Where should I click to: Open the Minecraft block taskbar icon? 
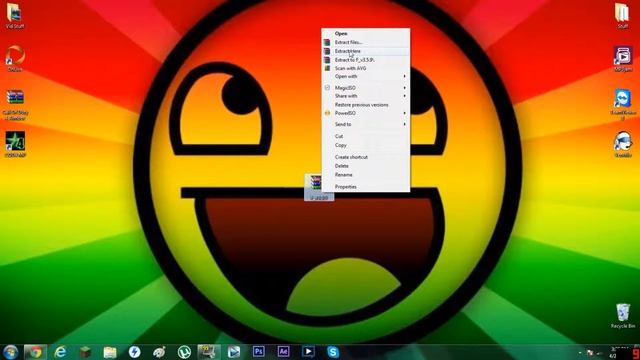pyautogui.click(x=85, y=352)
